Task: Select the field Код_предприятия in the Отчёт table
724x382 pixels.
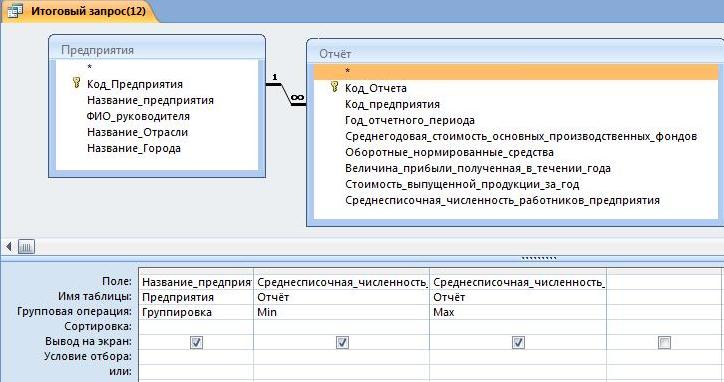Action: click(392, 104)
